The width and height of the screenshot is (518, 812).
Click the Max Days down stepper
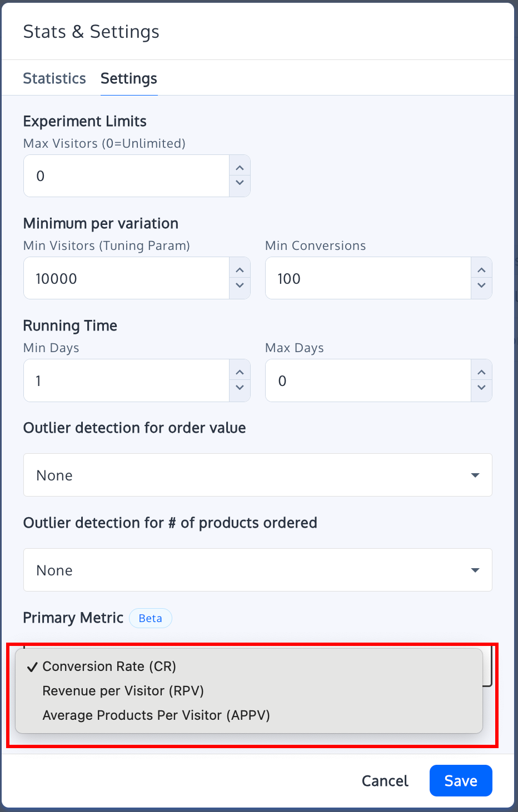point(481,388)
